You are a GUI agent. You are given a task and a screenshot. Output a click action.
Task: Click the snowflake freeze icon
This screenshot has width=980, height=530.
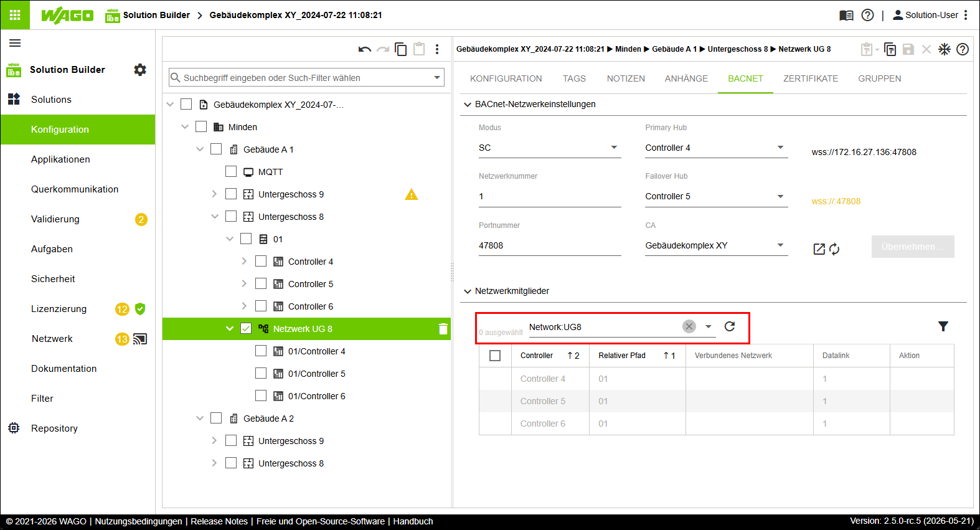pyautogui.click(x=945, y=49)
